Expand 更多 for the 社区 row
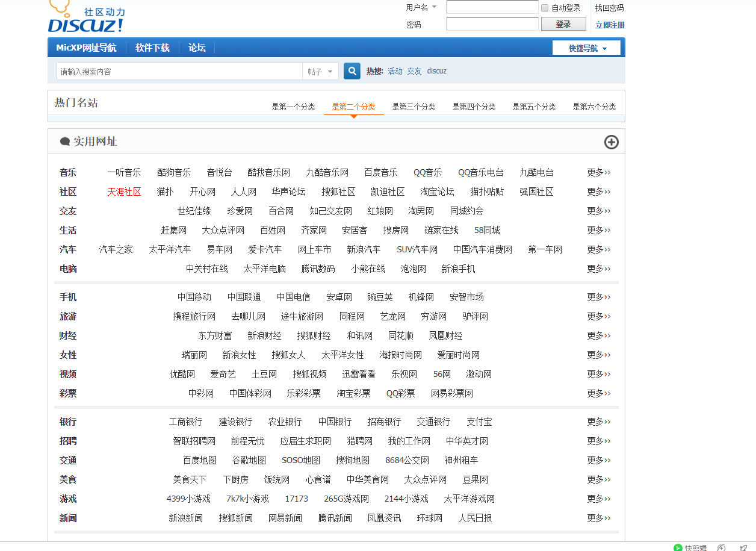This screenshot has height=551, width=756. [599, 191]
